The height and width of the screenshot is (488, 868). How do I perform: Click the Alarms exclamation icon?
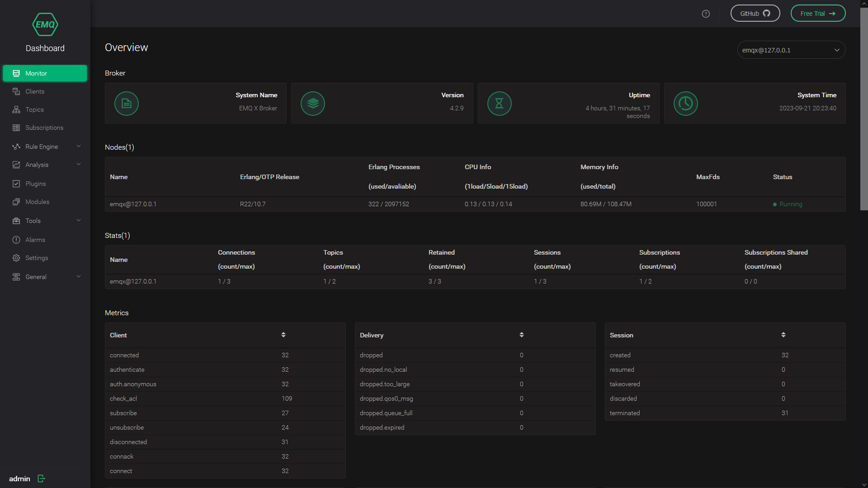[x=16, y=240]
